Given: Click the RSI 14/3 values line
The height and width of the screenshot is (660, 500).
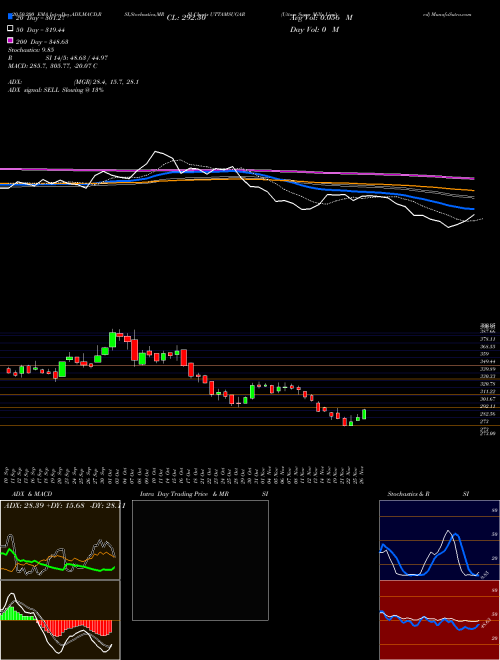Looking at the screenshot, I should pyautogui.click(x=58, y=58).
